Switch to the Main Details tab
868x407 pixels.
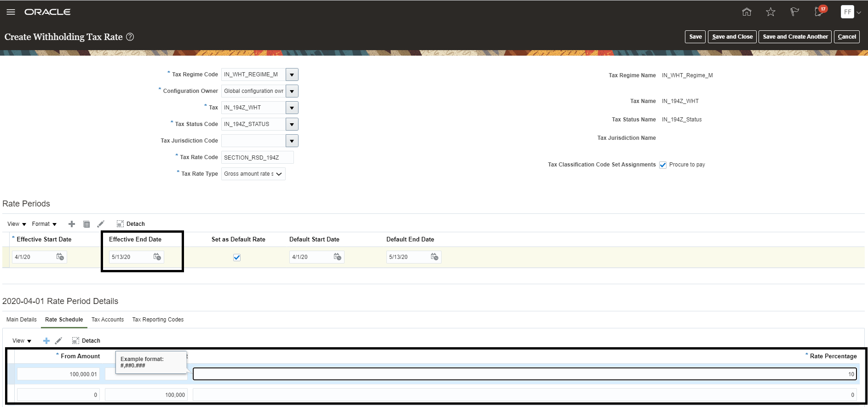[x=22, y=320]
